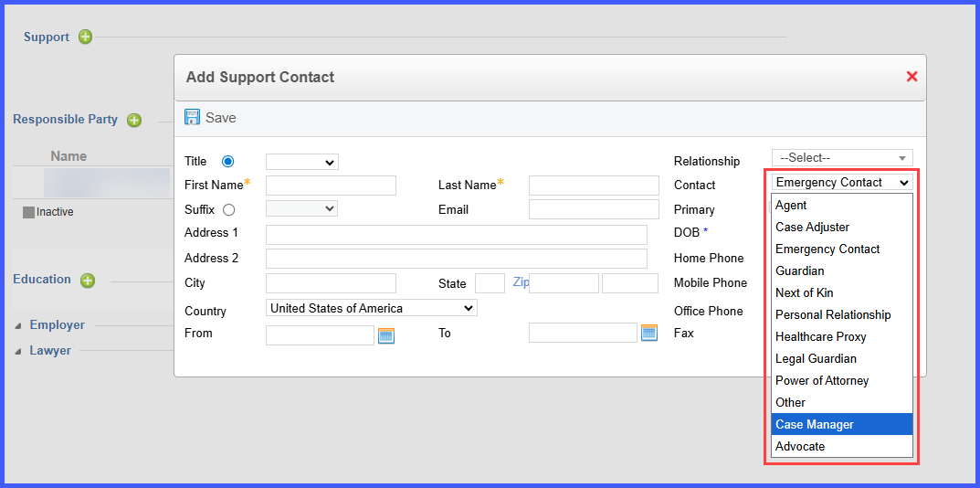Open the To date calendar picker
980x488 pixels.
tap(649, 333)
